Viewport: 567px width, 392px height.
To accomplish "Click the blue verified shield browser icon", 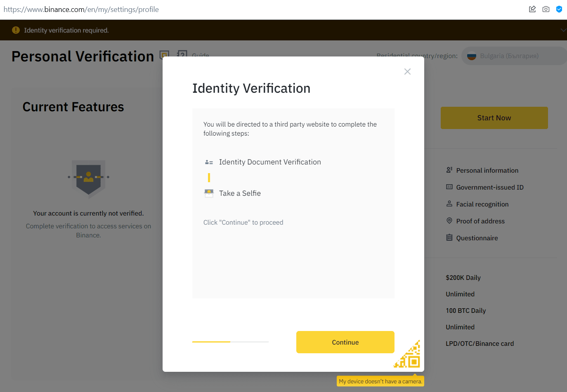I will pyautogui.click(x=559, y=9).
